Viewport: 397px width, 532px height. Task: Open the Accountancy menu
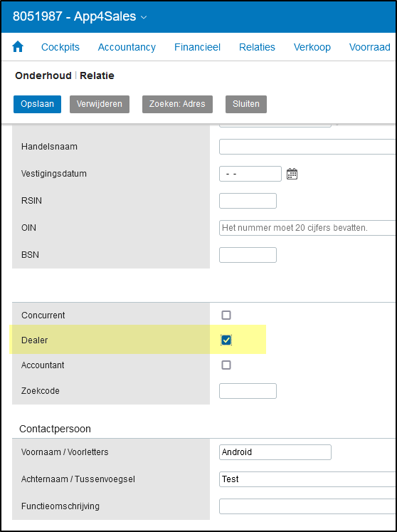point(127,47)
